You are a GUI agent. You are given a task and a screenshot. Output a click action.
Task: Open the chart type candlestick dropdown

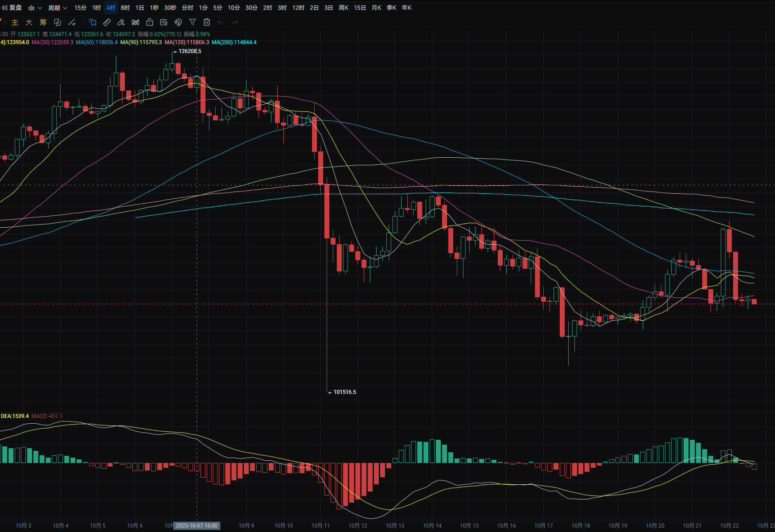[34, 8]
